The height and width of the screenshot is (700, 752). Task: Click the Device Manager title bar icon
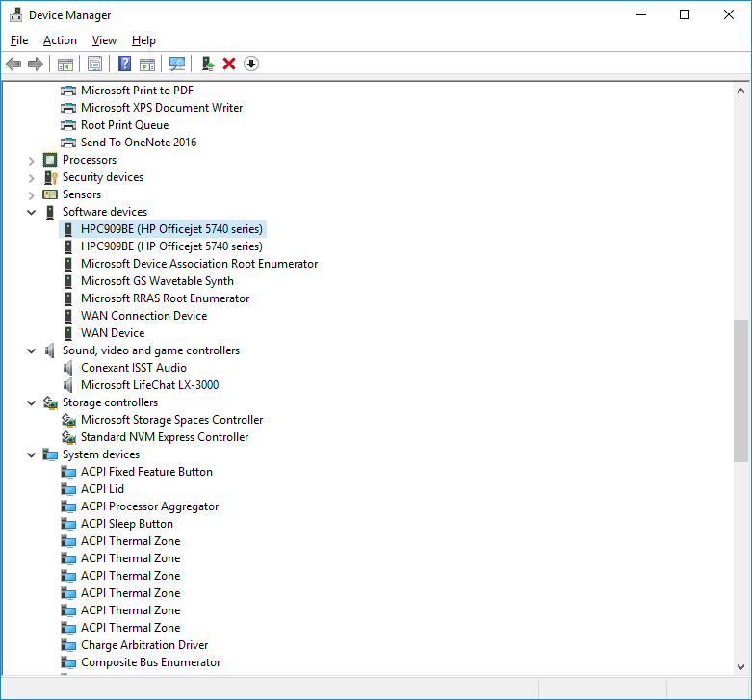tap(15, 14)
